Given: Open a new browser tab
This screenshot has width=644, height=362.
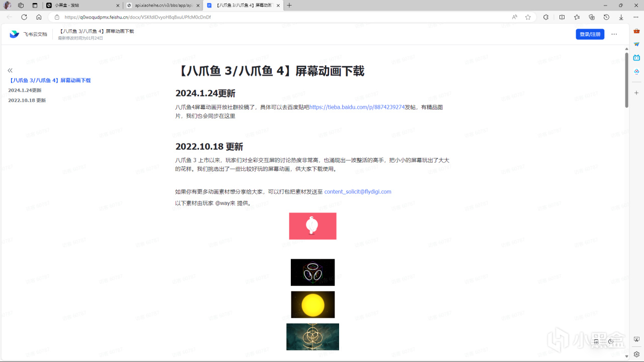Looking at the screenshot, I should [x=289, y=5].
